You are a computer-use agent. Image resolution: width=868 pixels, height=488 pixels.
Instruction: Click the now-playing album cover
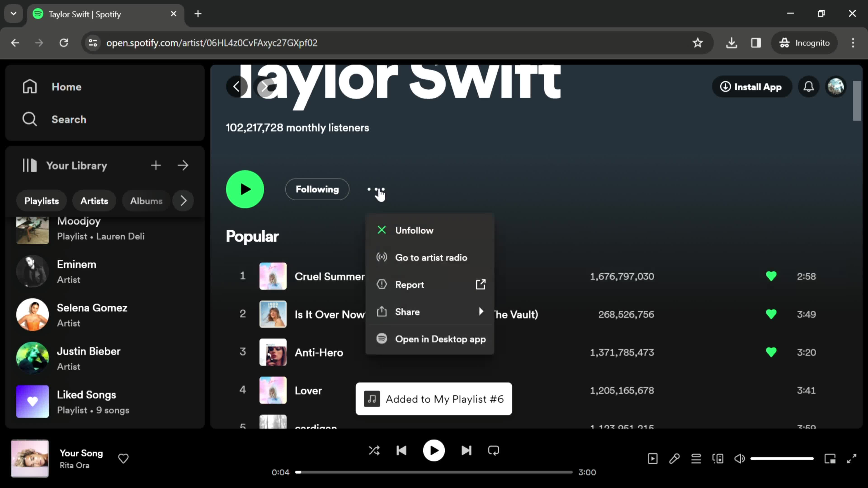point(30,459)
